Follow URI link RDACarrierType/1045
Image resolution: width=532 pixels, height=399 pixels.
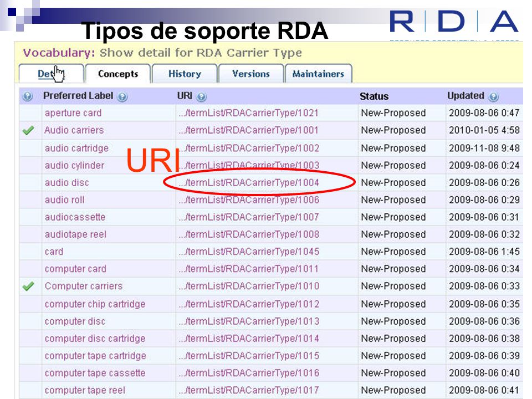pos(249,252)
